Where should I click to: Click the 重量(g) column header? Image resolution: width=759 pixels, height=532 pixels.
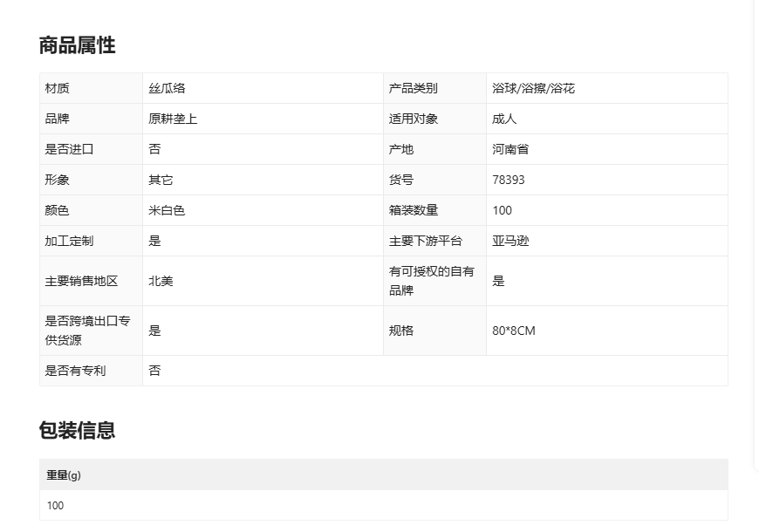click(64, 475)
